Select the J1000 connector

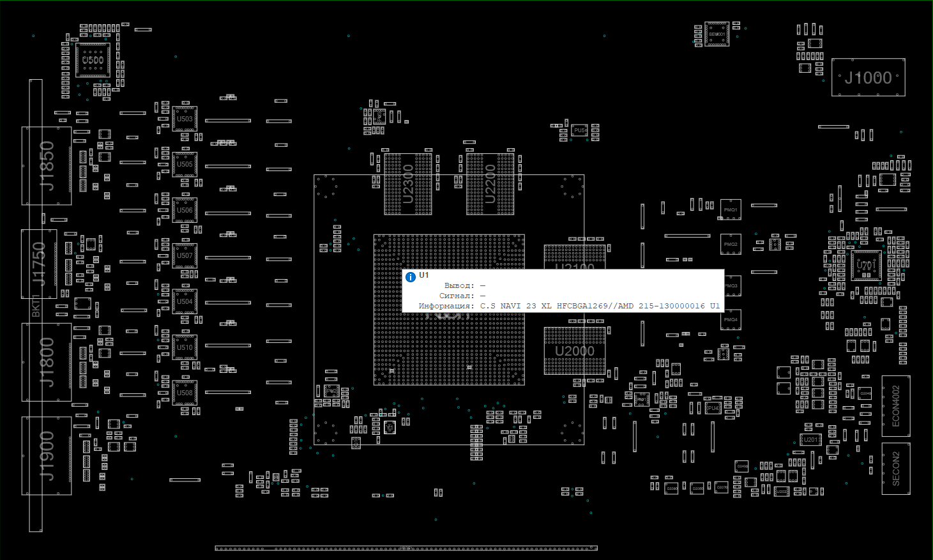[868, 78]
